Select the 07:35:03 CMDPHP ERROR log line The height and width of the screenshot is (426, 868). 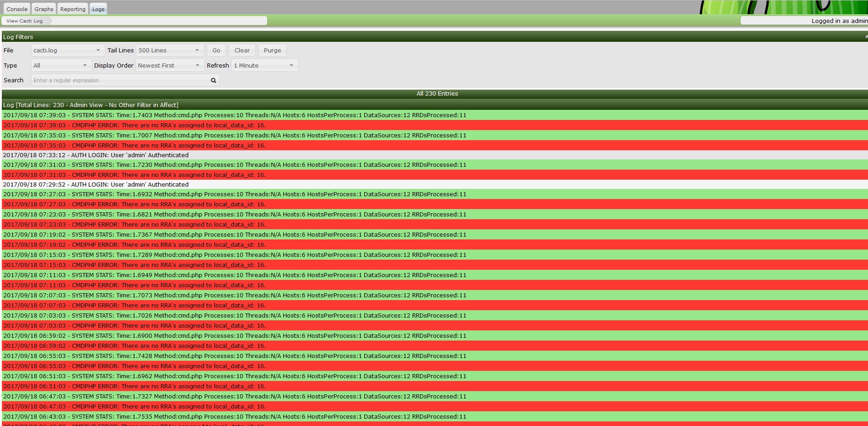tap(435, 145)
